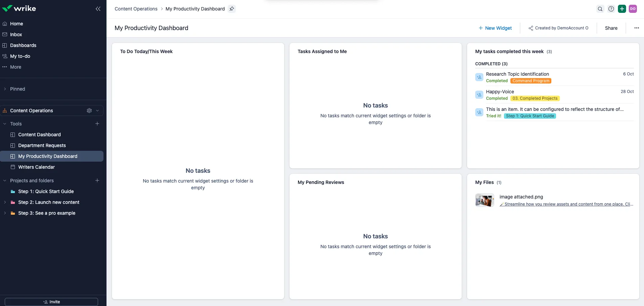This screenshot has height=306, width=644.
Task: Collapse the COMPLETED (3) group header
Action: pyautogui.click(x=491, y=64)
